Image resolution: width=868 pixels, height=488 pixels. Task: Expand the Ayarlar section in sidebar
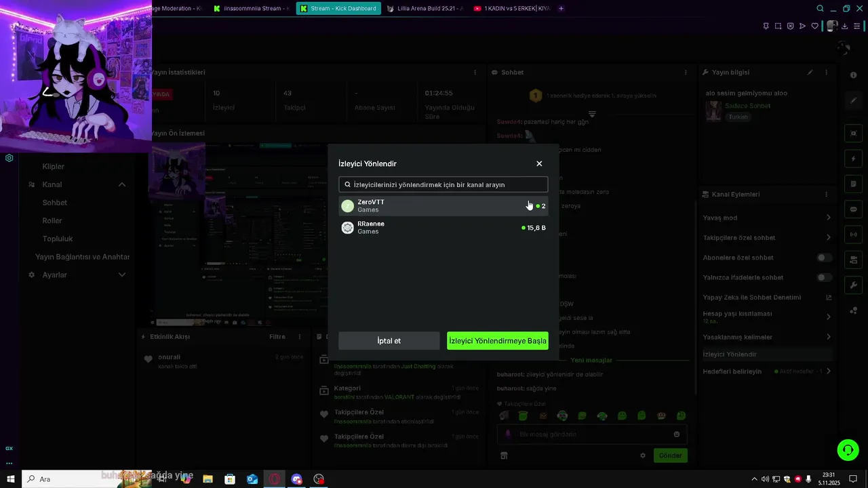point(122,274)
